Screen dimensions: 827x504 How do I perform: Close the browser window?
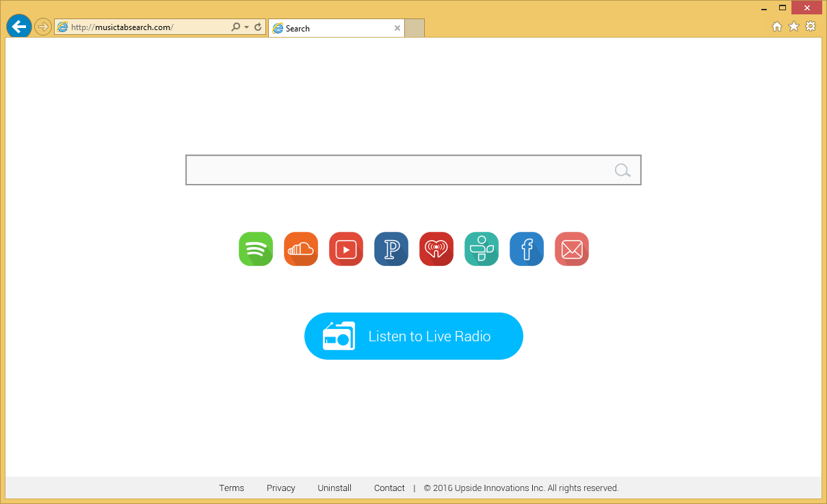pyautogui.click(x=807, y=8)
